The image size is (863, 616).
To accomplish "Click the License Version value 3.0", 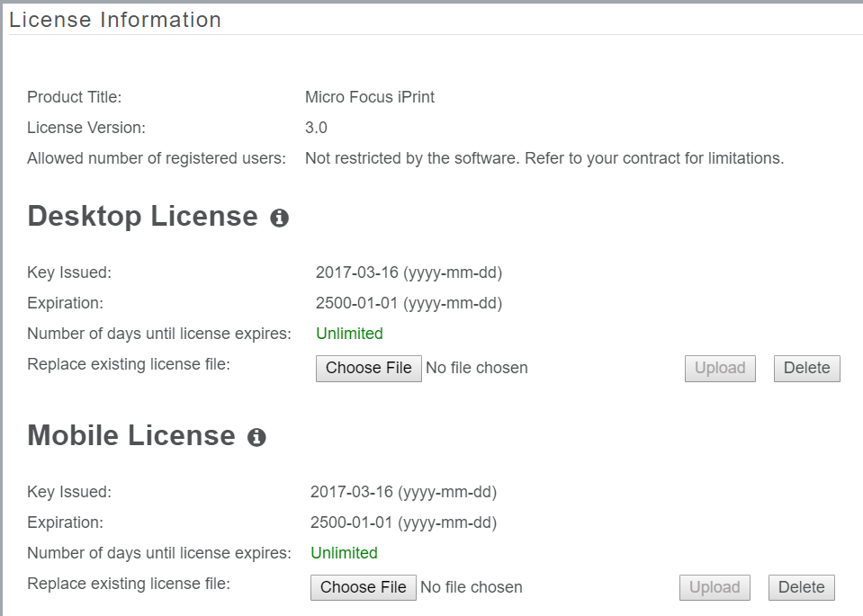I will [x=316, y=128].
